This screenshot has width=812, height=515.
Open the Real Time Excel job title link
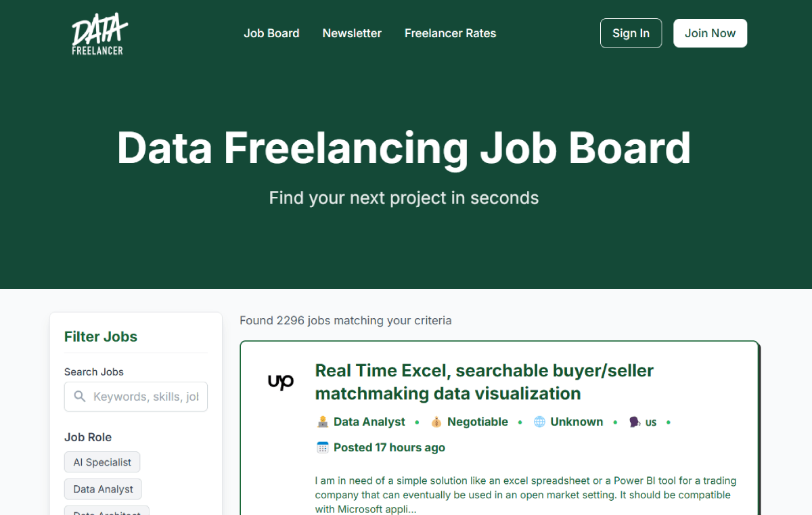click(x=484, y=382)
